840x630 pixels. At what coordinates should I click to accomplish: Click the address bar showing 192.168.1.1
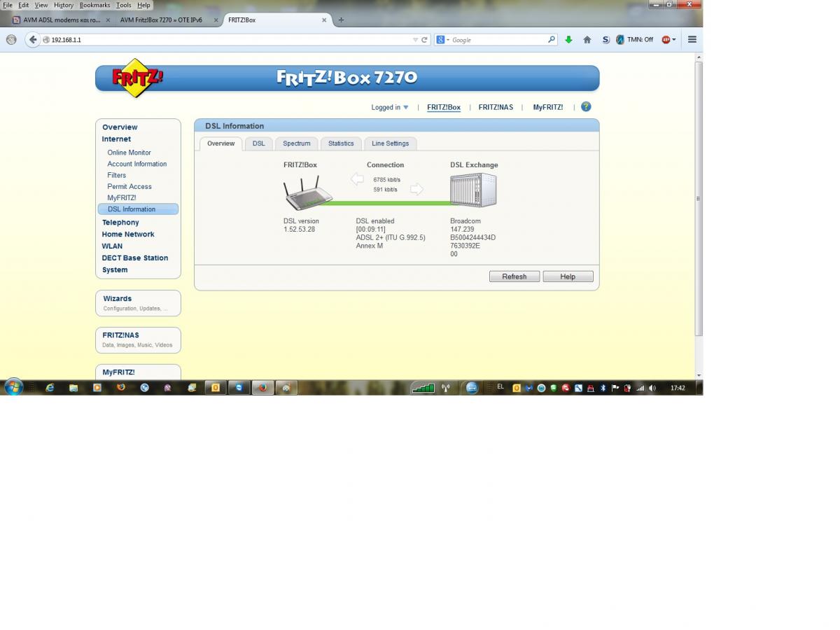pos(227,40)
